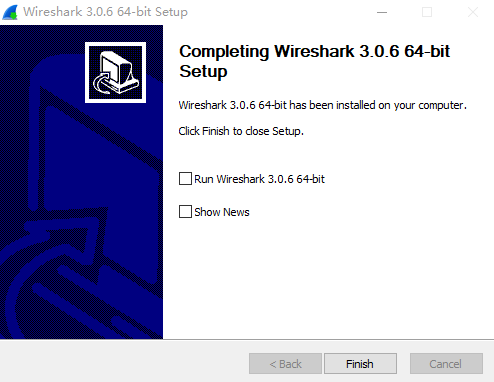The image size is (494, 382).
Task: Click the disabled Cancel button
Action: (x=446, y=364)
